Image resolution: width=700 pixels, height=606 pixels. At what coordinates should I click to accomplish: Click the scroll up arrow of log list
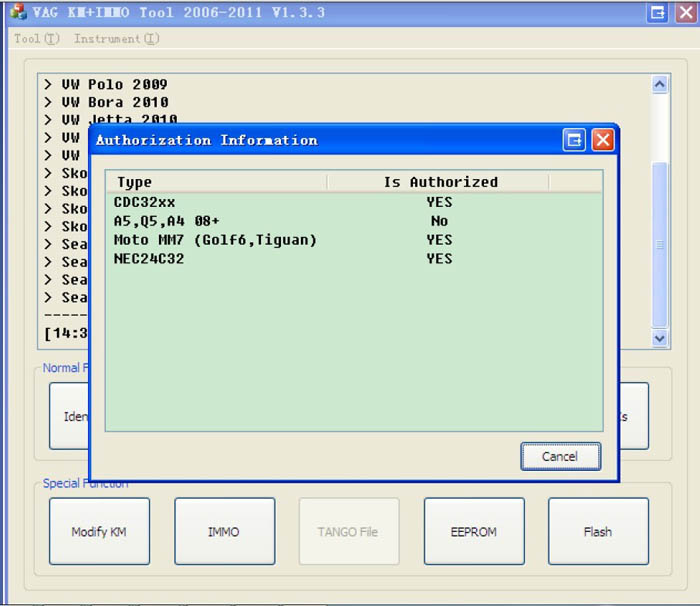coord(660,84)
